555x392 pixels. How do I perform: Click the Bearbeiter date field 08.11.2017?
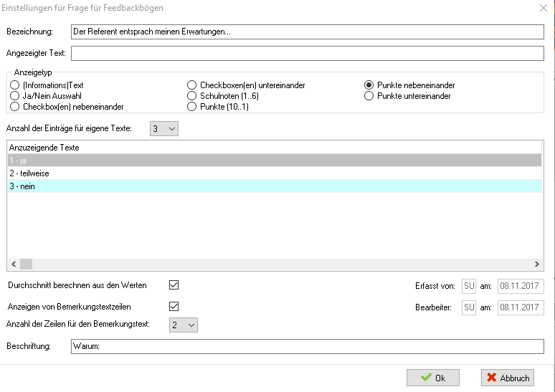tap(521, 307)
